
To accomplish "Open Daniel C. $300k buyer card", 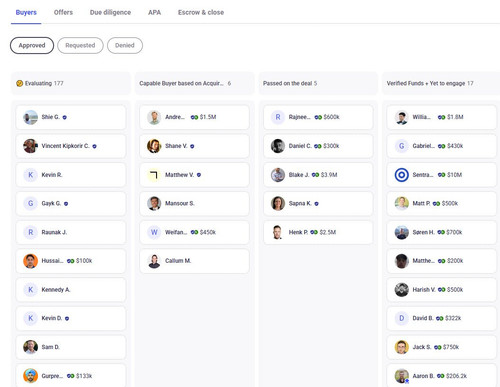I will pyautogui.click(x=318, y=146).
